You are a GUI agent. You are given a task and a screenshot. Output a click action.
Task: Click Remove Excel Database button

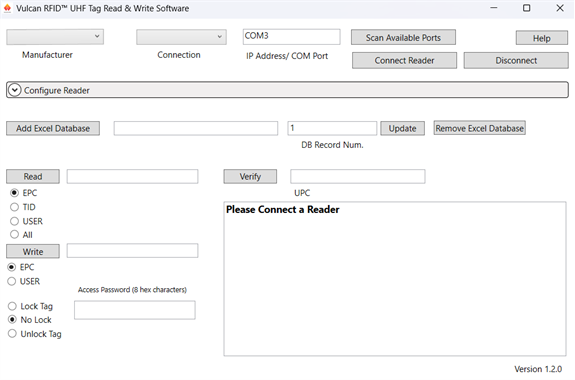point(480,128)
